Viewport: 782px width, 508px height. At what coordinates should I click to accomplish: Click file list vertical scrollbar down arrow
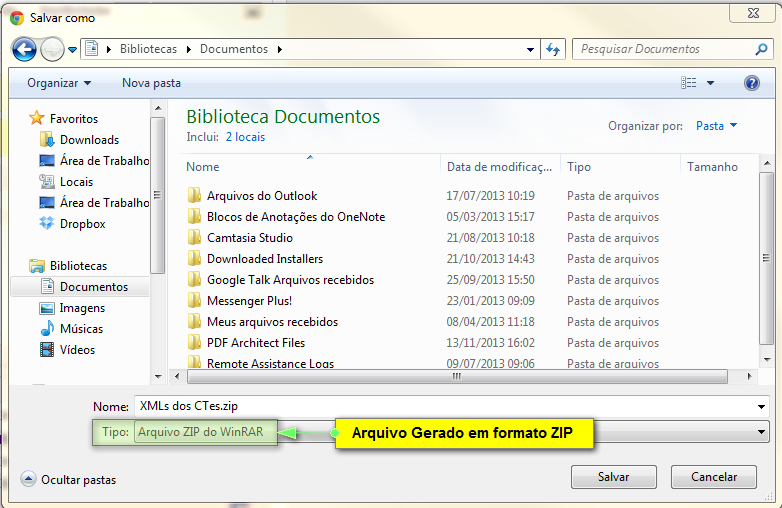pos(767,359)
